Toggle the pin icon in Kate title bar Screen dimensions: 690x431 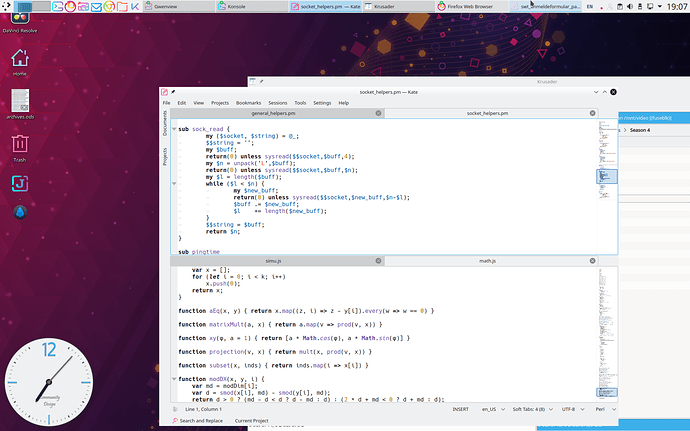[173, 92]
